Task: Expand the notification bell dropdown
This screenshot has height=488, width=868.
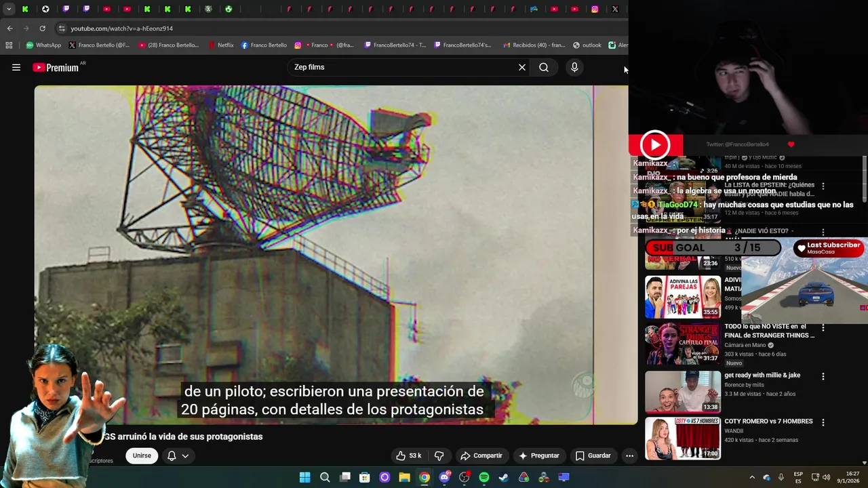Action: tap(178, 455)
